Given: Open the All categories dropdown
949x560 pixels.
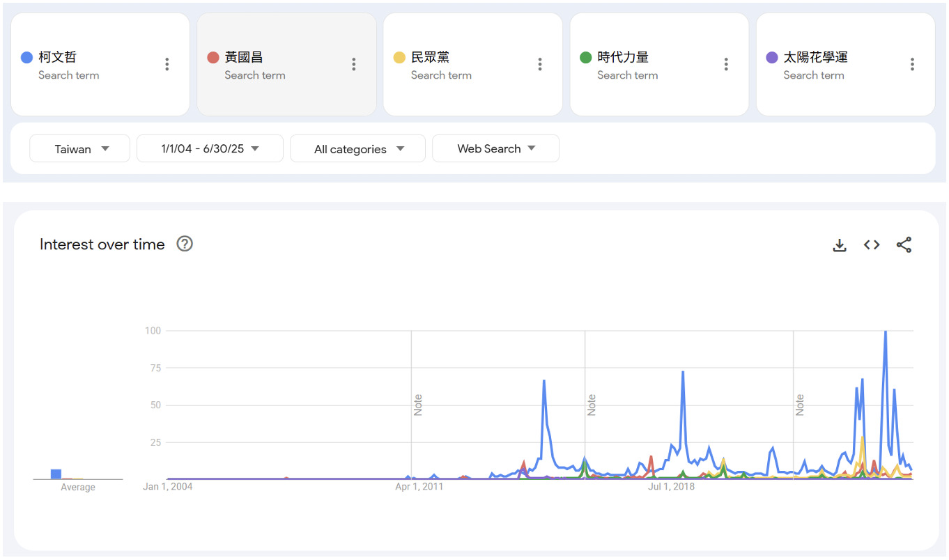Looking at the screenshot, I should (x=357, y=148).
